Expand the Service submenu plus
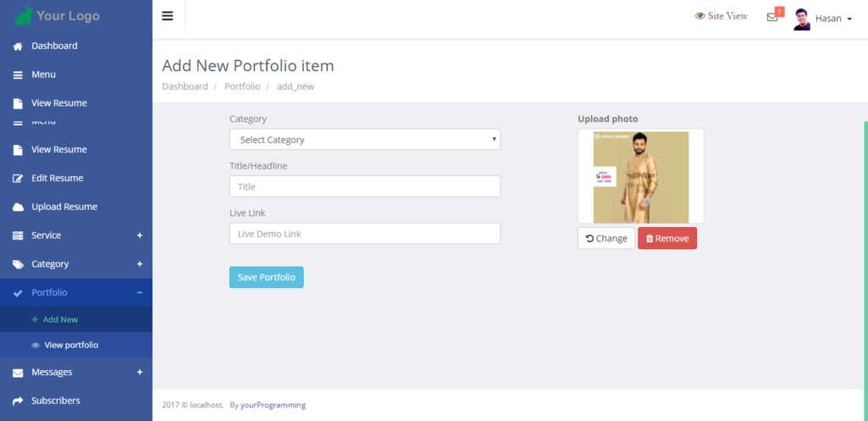 coord(140,235)
